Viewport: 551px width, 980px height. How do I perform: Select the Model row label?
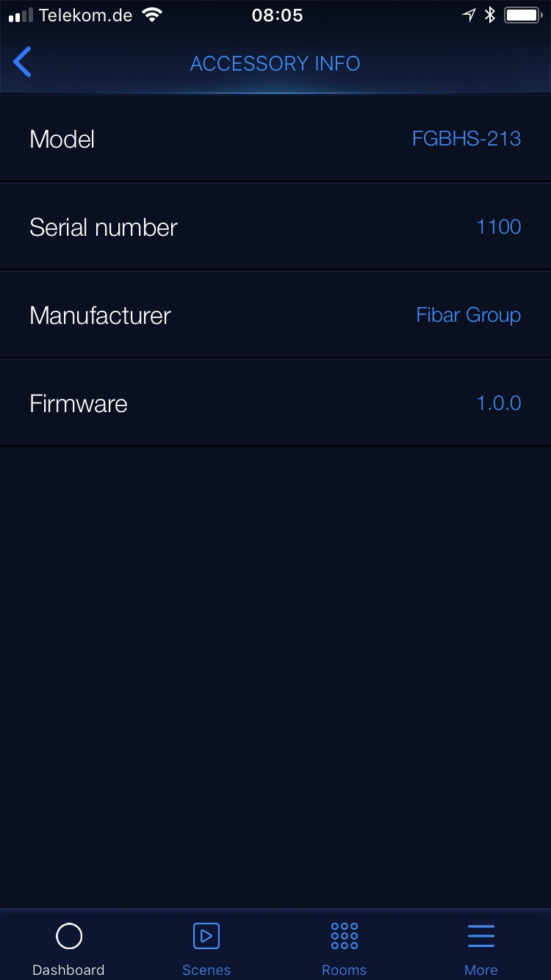pos(62,139)
